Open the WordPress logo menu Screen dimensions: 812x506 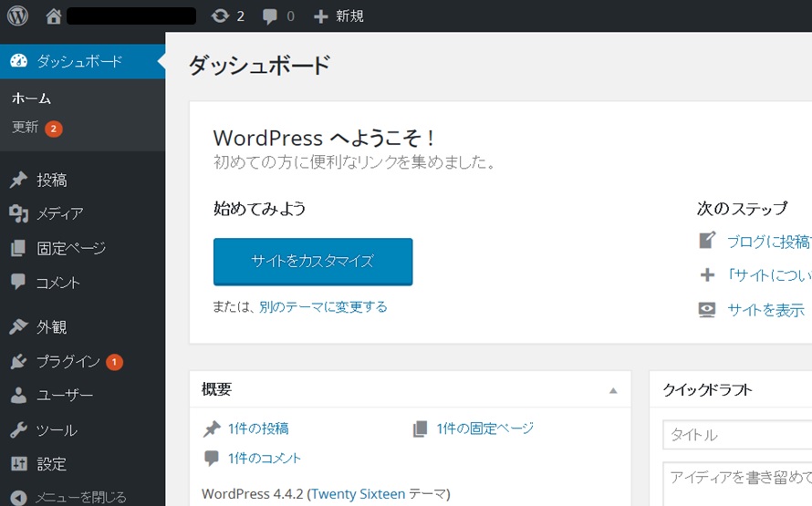point(17,16)
